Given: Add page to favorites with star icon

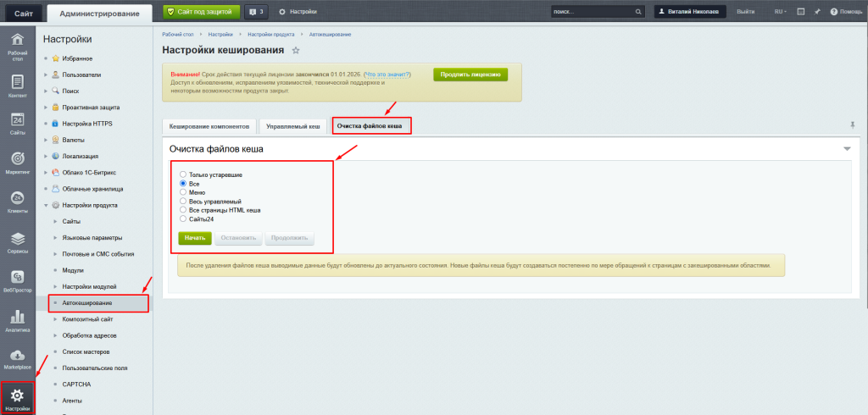Looking at the screenshot, I should click(x=296, y=50).
